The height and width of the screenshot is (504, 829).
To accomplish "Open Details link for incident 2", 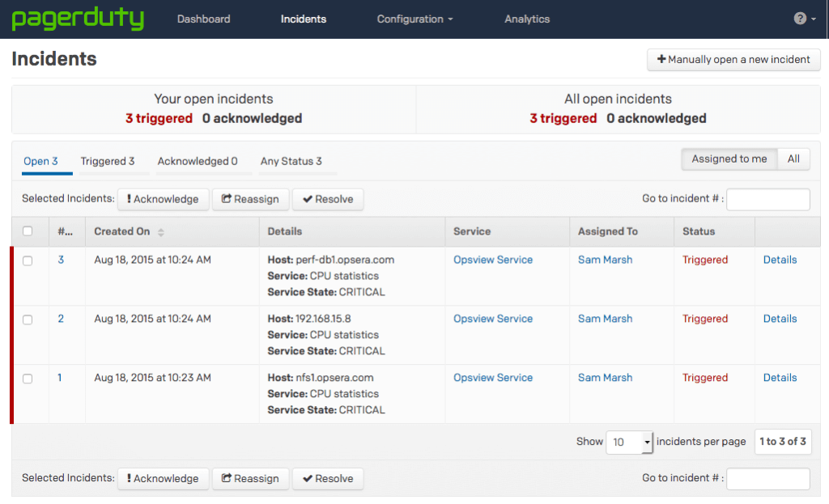I will click(780, 319).
